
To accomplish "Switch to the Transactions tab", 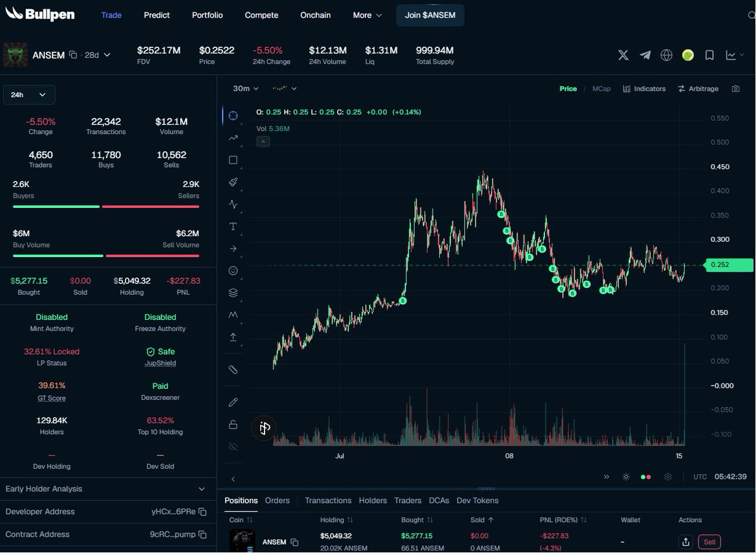I will 328,501.
